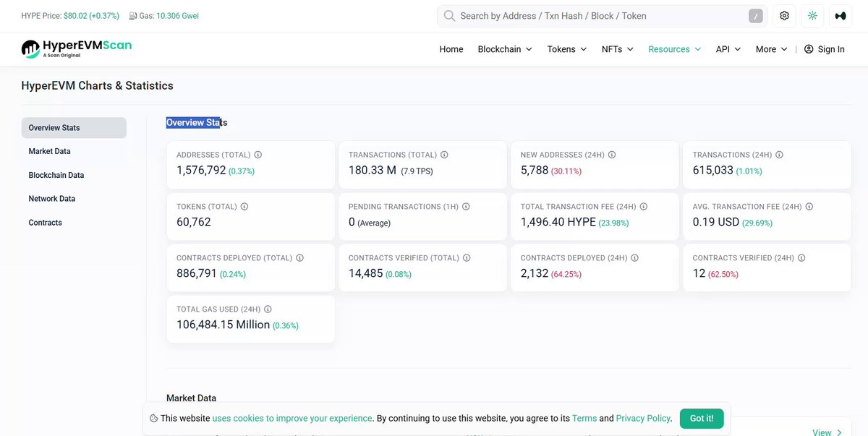
Task: Click the Hyperliquid network icon button
Action: (840, 16)
